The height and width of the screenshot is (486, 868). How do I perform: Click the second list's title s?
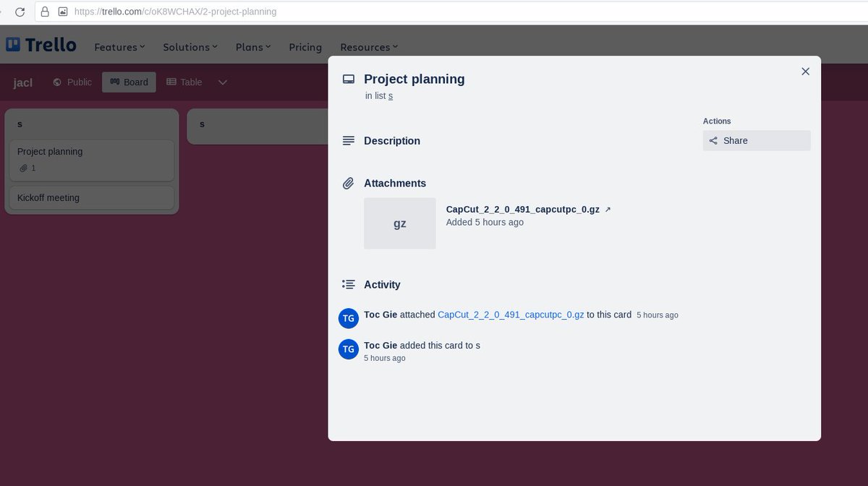pyautogui.click(x=202, y=124)
